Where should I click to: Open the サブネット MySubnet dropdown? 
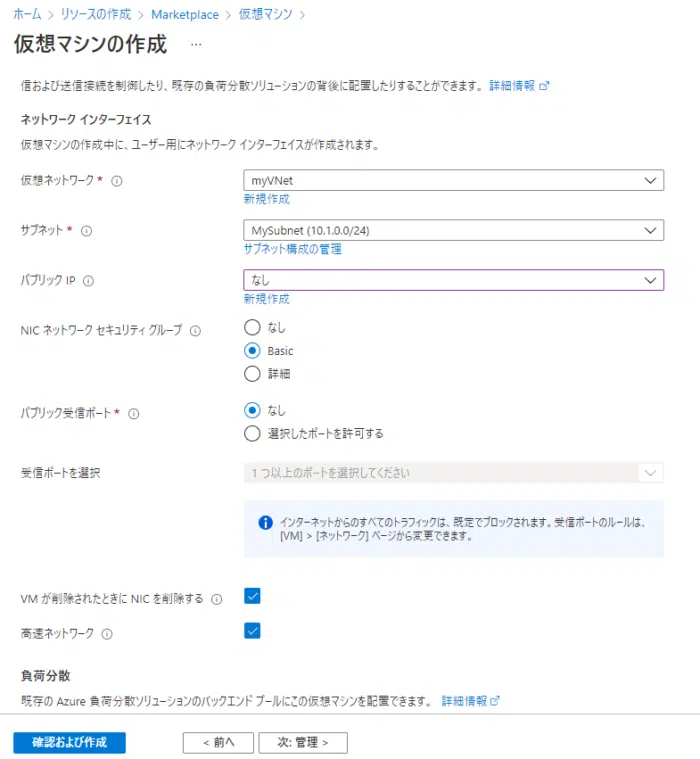(x=453, y=231)
